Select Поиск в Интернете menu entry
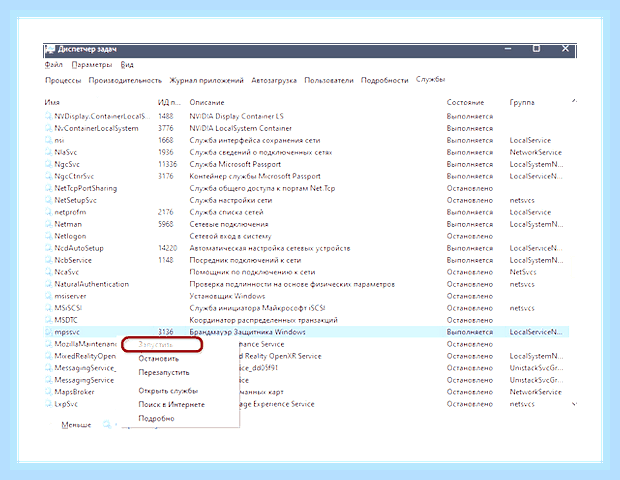The image size is (620, 480). click(x=172, y=404)
